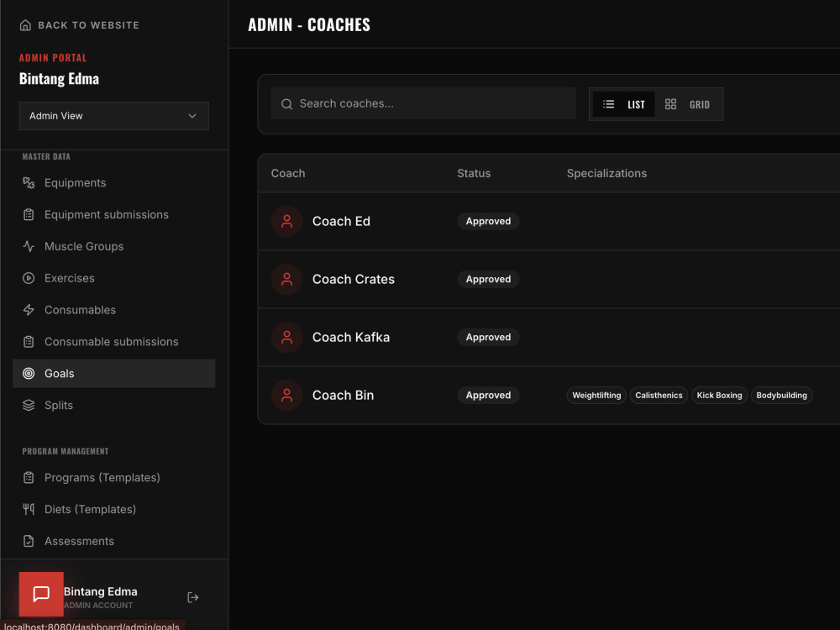Click the red chat bubble button
This screenshot has height=630, width=840.
coord(41,594)
